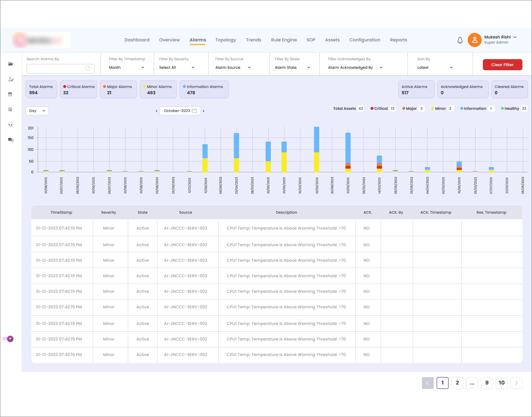
Task: Open the sticky note icon in sidebar
Action: [10, 109]
